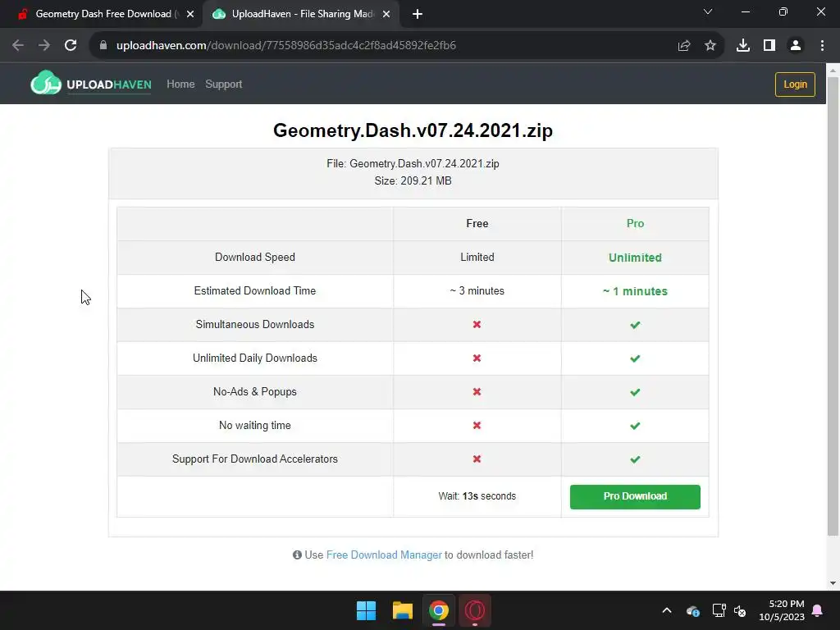840x630 pixels.
Task: Click the scrollbar down arrow
Action: click(x=833, y=583)
